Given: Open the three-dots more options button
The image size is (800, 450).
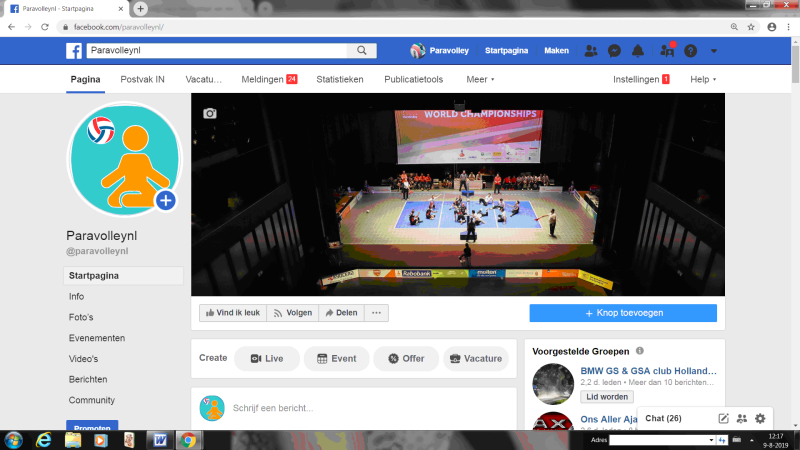Looking at the screenshot, I should [x=376, y=313].
